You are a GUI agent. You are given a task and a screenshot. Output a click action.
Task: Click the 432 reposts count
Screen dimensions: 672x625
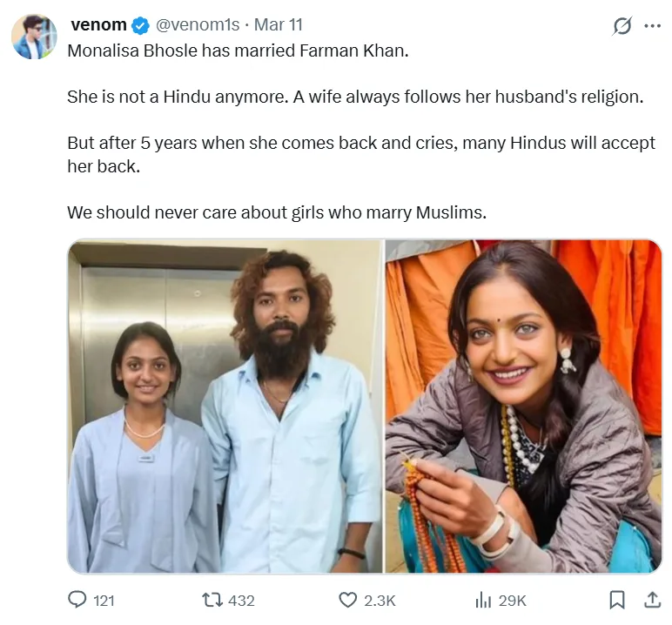pos(240,601)
